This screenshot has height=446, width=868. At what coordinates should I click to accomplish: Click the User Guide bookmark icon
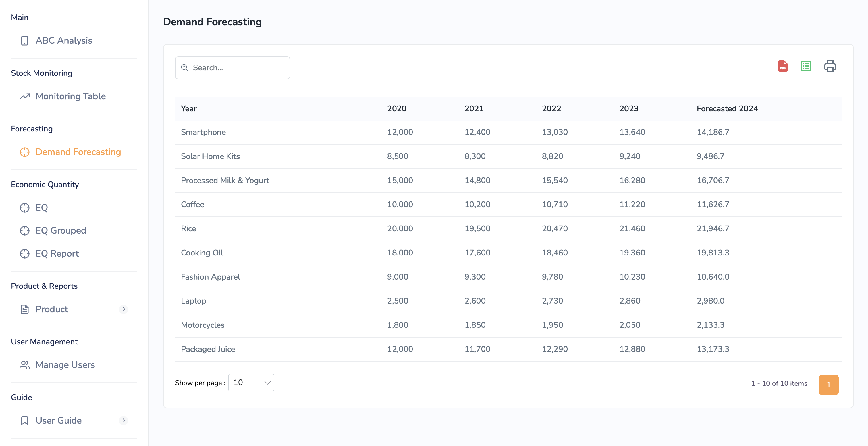25,421
